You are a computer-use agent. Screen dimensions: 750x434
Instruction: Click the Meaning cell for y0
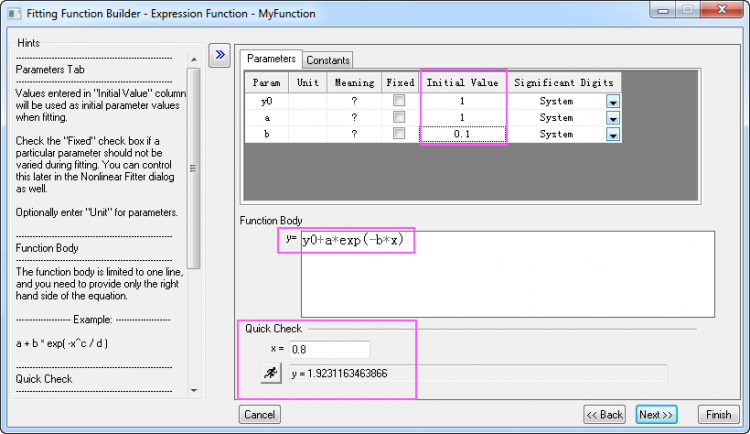tap(354, 101)
